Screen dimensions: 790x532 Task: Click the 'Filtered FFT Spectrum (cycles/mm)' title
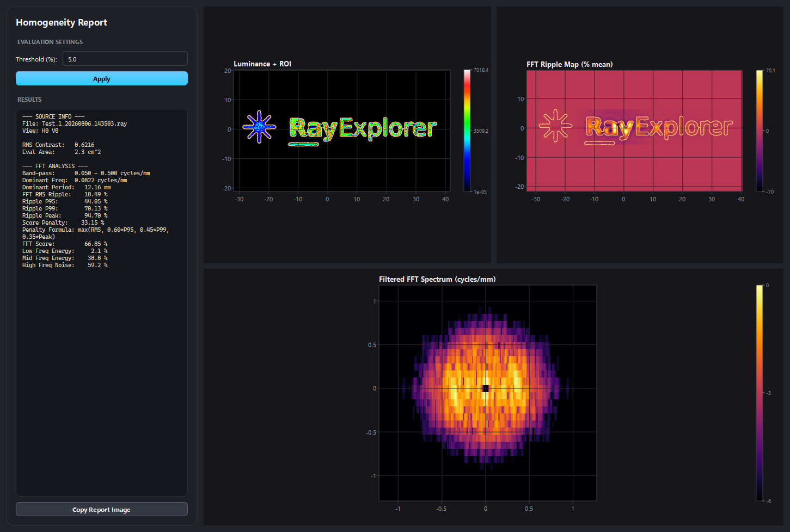437,279
